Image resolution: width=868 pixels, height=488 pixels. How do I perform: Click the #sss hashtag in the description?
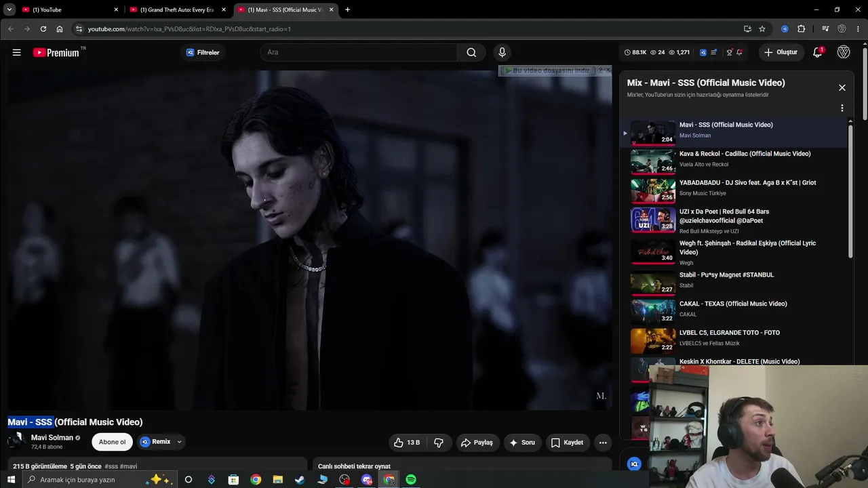111,466
